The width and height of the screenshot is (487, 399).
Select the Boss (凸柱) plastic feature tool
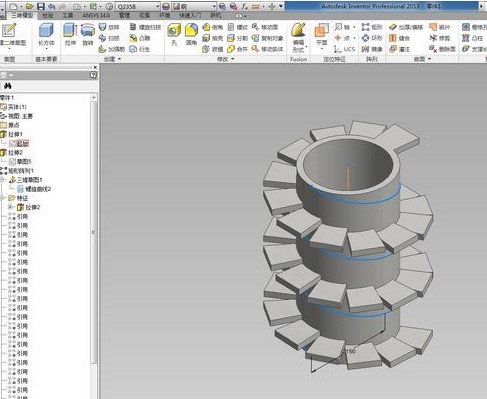point(473,38)
